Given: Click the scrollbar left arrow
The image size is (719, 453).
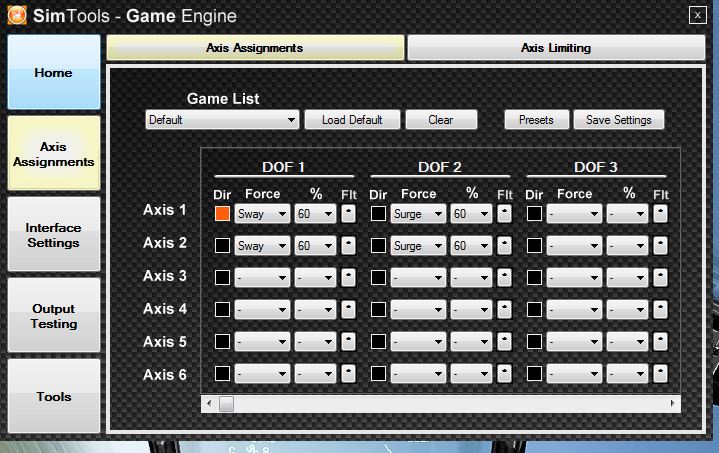Looking at the screenshot, I should 209,403.
